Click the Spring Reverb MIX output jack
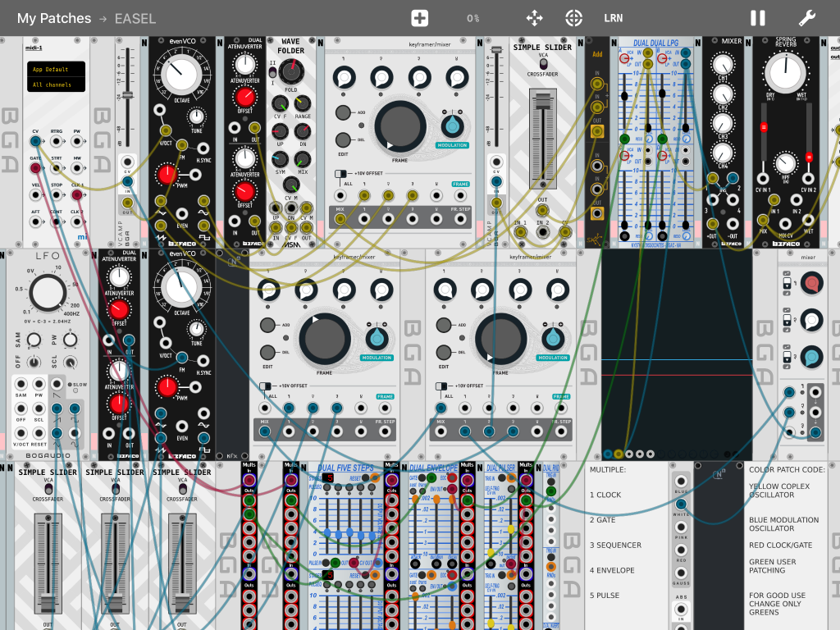The width and height of the screenshot is (840, 630). tap(763, 220)
